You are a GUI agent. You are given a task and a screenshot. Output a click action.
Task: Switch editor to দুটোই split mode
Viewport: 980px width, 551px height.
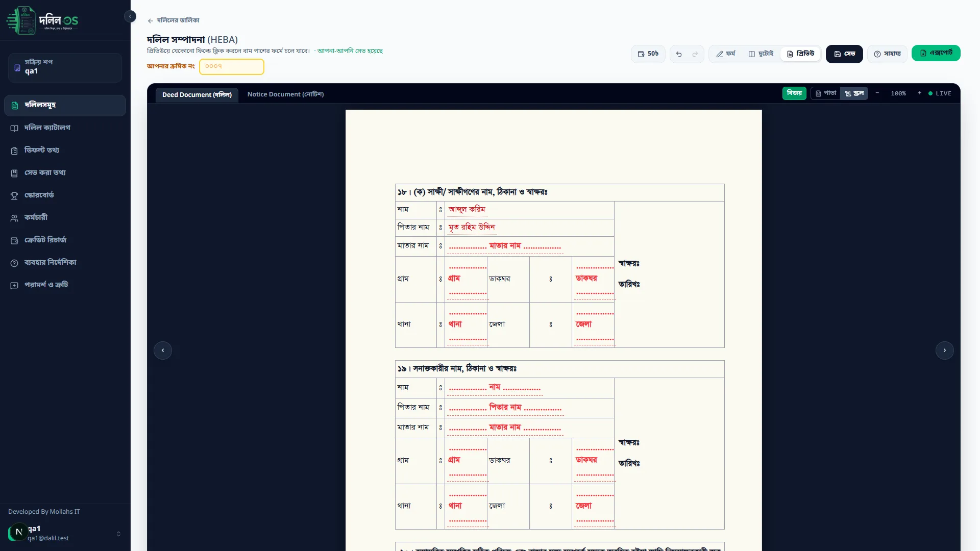click(761, 54)
